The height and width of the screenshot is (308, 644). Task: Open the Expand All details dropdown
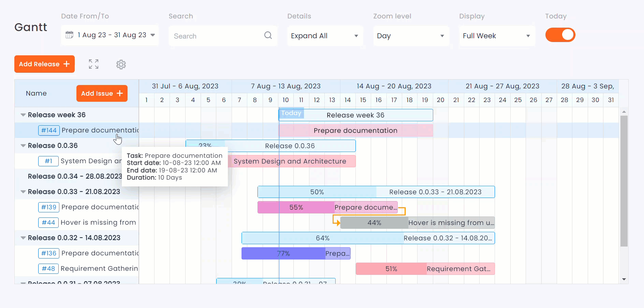click(325, 36)
